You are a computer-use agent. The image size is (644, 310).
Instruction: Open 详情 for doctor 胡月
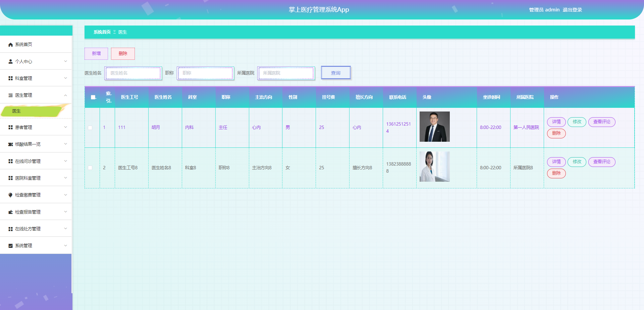pyautogui.click(x=556, y=122)
